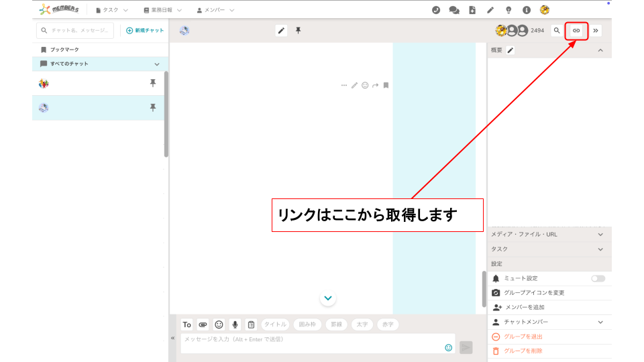Open the 業務日報 menu
The width and height of the screenshot is (644, 362).
click(x=164, y=10)
